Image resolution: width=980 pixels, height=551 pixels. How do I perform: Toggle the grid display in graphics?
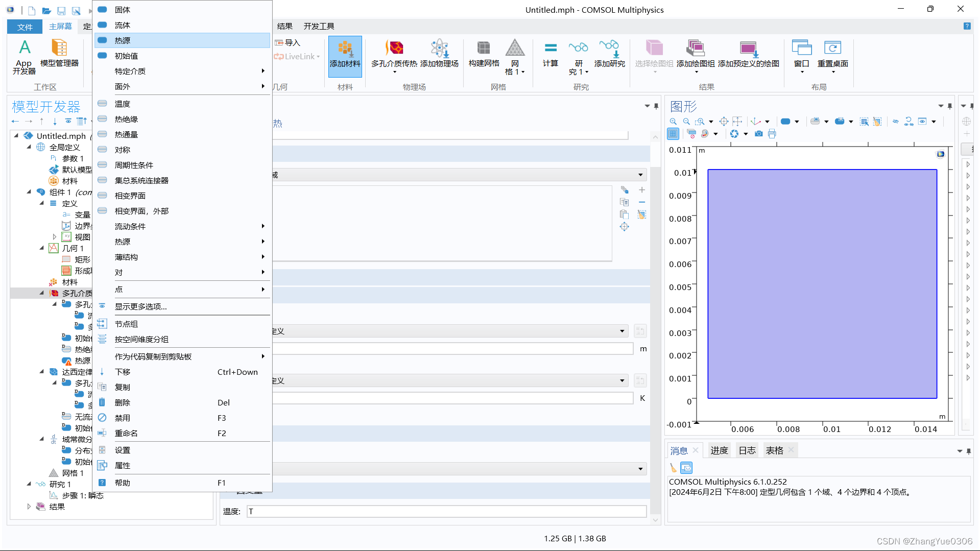673,134
